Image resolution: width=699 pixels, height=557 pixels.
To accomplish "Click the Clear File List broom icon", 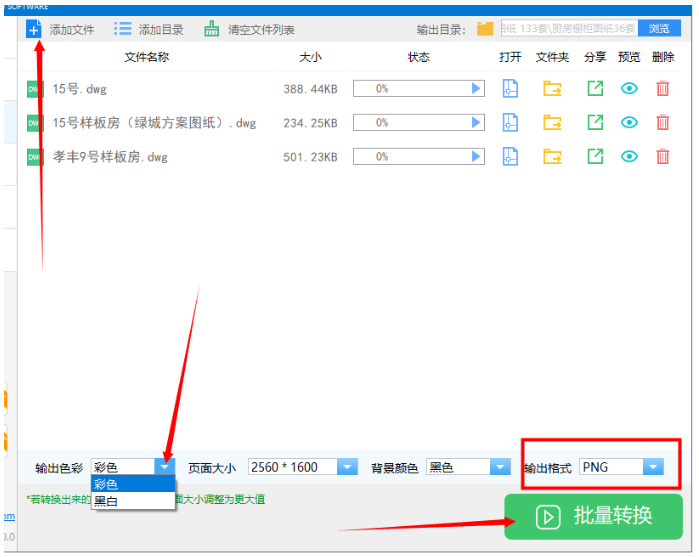I will pos(211,29).
